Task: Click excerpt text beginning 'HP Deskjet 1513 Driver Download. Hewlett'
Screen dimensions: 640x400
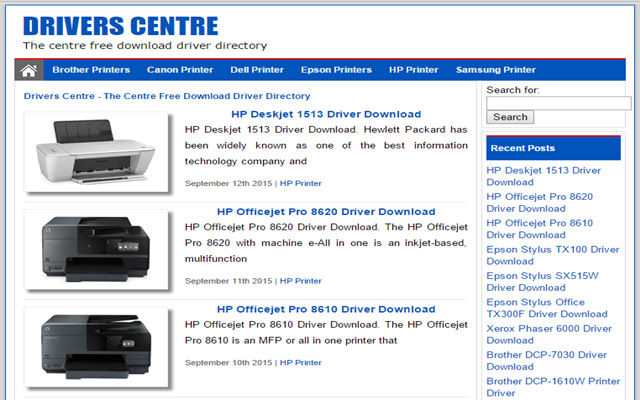Action: coord(326,145)
